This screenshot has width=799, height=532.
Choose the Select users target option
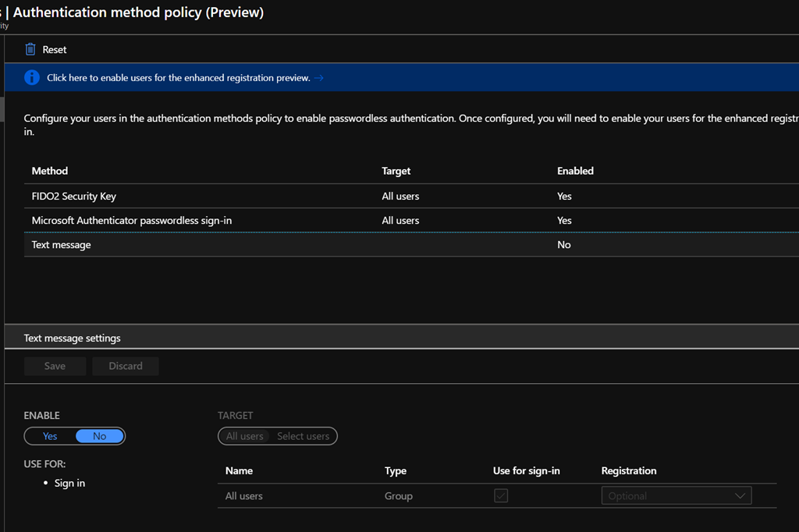(x=304, y=436)
